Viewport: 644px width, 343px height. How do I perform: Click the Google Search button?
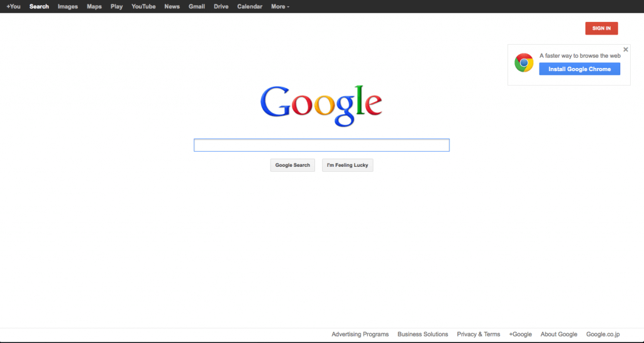[x=292, y=165]
